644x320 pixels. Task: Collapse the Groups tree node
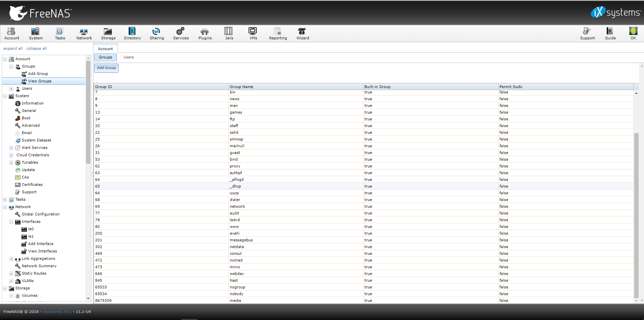pos(11,66)
